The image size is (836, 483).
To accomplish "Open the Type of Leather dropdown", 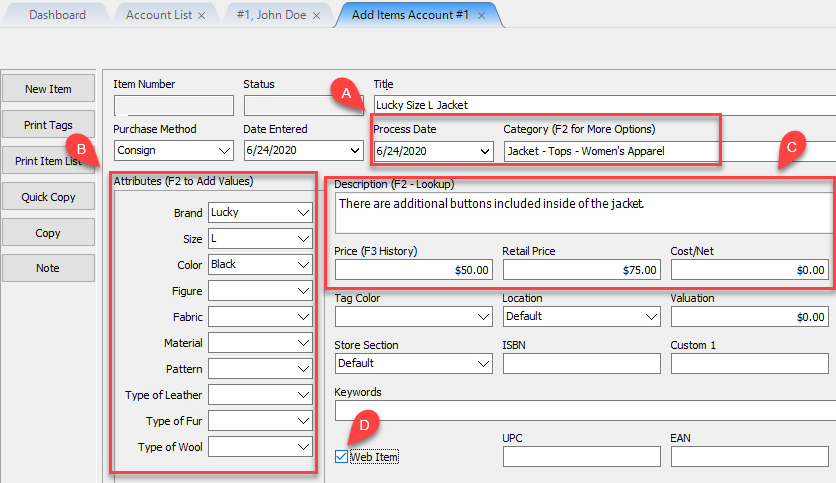I will tap(303, 395).
